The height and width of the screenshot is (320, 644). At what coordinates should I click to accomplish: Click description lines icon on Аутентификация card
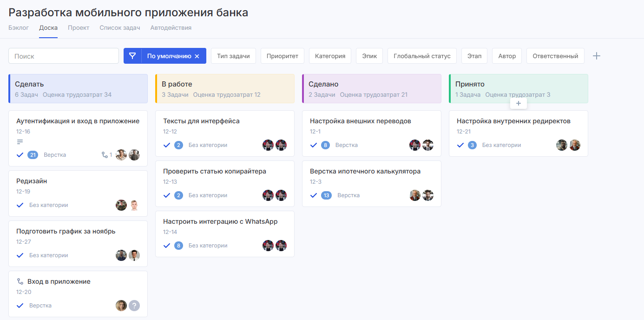[20, 142]
